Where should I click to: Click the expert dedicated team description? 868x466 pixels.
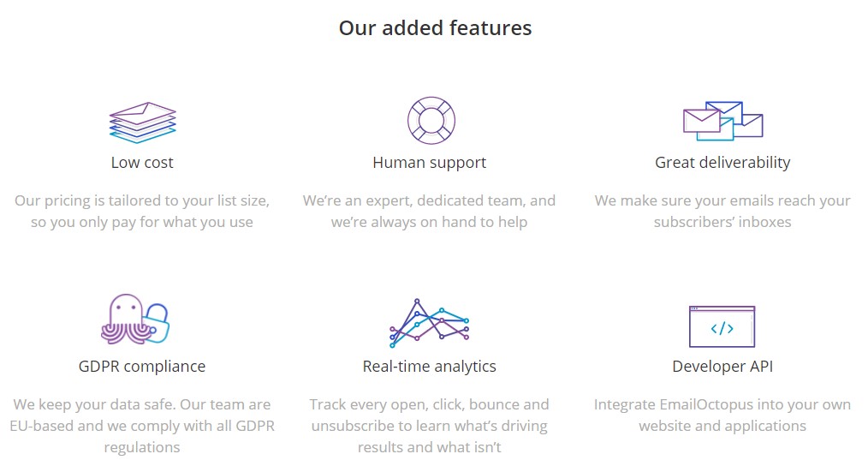click(x=430, y=211)
